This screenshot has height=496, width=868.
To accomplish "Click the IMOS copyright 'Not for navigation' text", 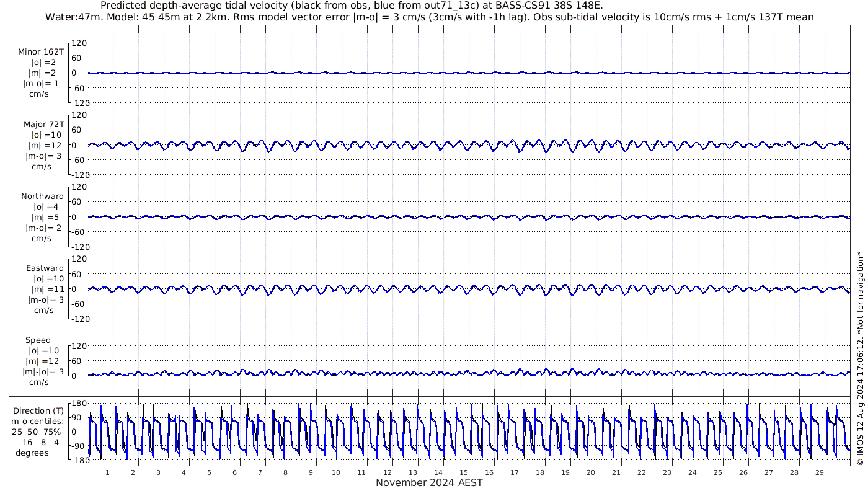I will coord(860,358).
